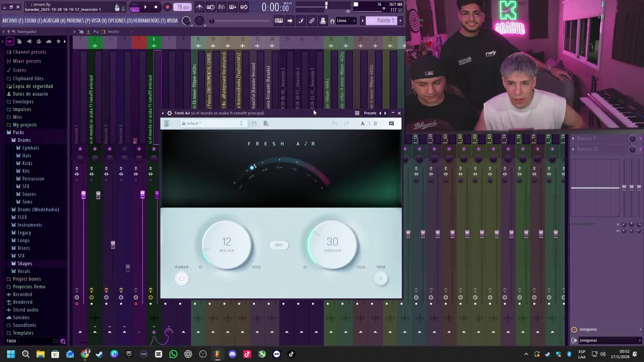Expand the Mixer presets folder
The image size is (644, 362).
tap(27, 61)
